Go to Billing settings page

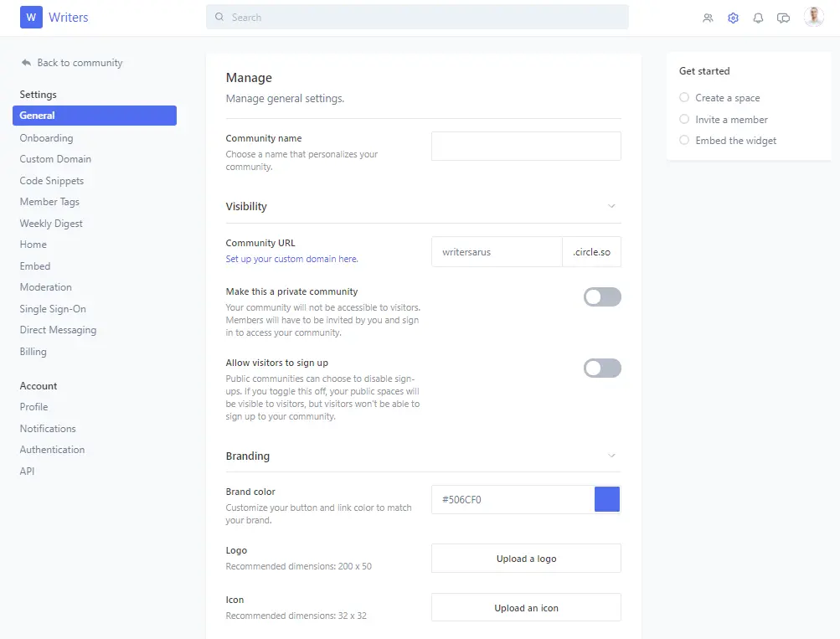33,352
